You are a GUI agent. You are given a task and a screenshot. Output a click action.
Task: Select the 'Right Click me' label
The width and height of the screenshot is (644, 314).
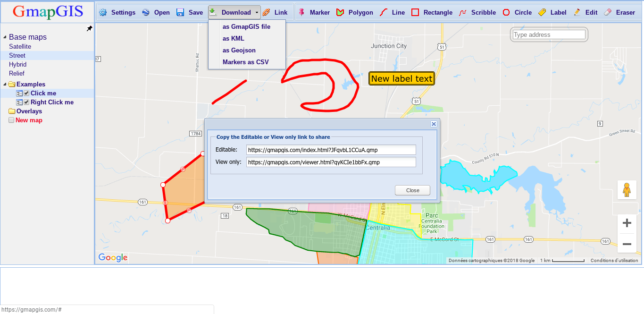pos(52,102)
